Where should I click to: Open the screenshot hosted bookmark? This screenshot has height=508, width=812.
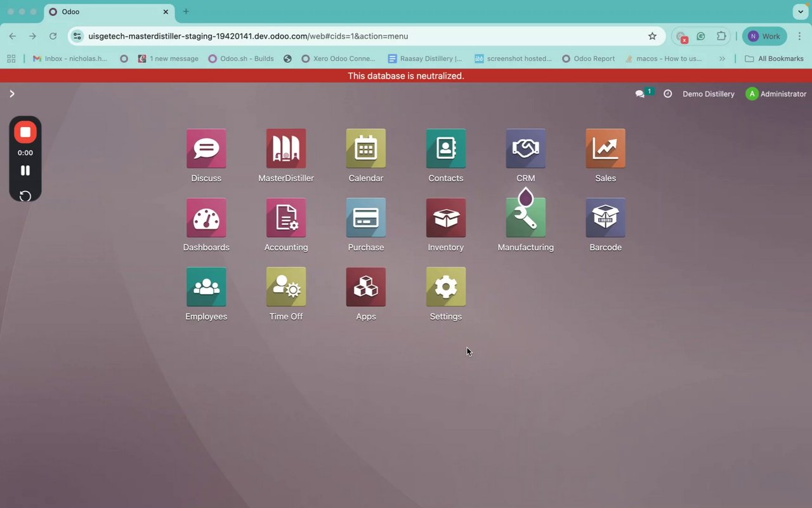click(x=513, y=58)
